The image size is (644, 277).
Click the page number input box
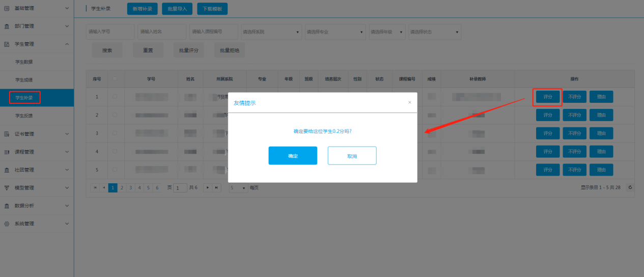coord(180,188)
